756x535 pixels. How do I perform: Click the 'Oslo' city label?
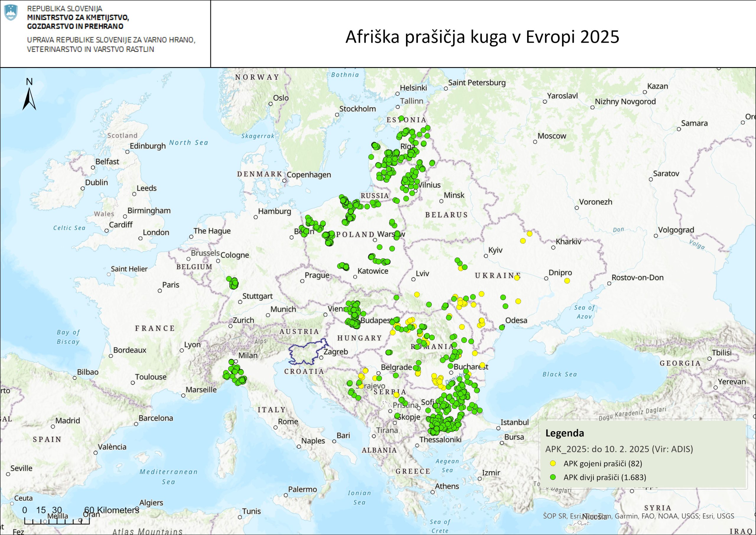[x=281, y=98]
